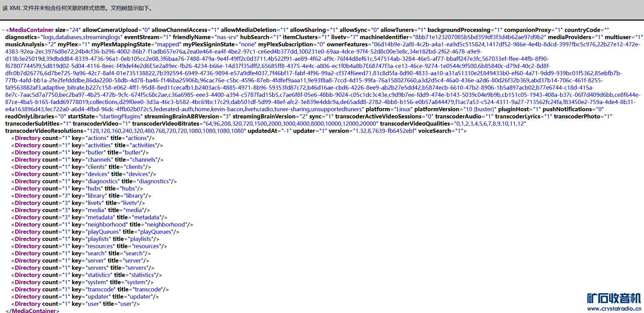
Task: Click the Directory row with key "server"
Action: 80,261
